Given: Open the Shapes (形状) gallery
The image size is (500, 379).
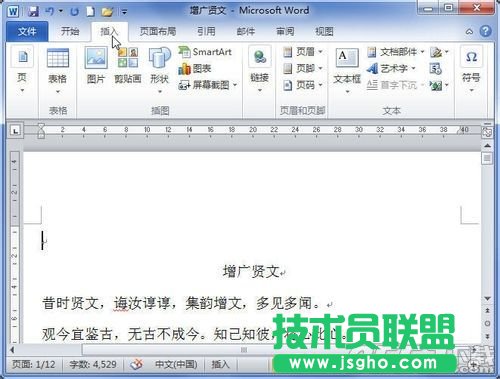Looking at the screenshot, I should tap(159, 71).
